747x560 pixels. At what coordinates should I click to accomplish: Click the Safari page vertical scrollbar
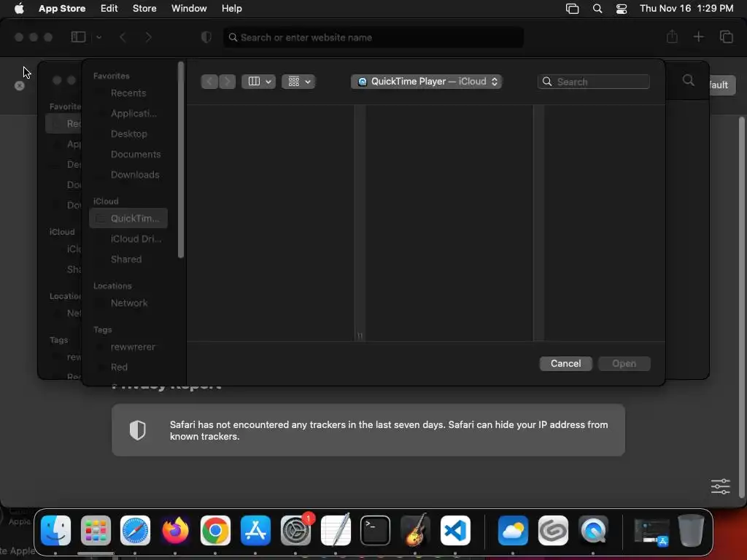tap(741, 307)
